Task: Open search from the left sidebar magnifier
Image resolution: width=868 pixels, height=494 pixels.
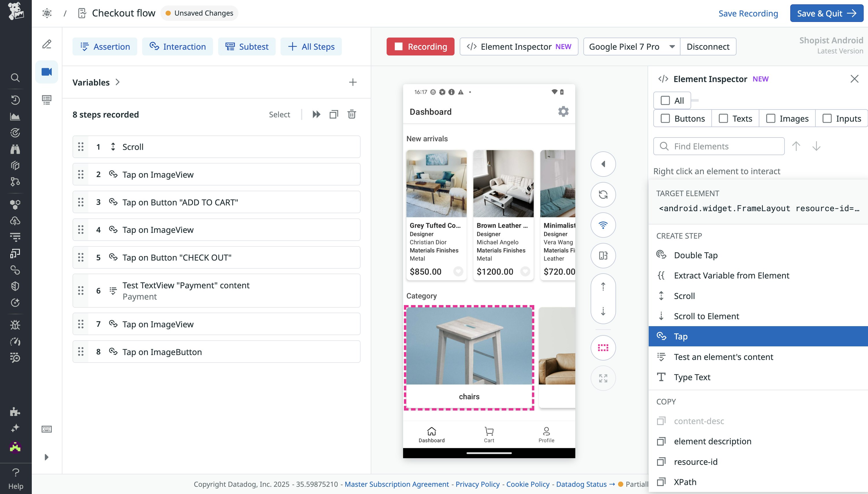Action: pyautogui.click(x=15, y=78)
